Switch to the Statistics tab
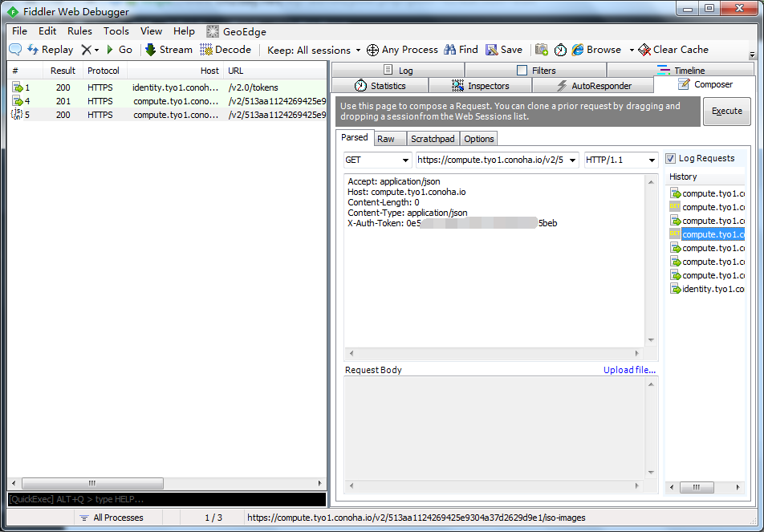 pos(380,86)
